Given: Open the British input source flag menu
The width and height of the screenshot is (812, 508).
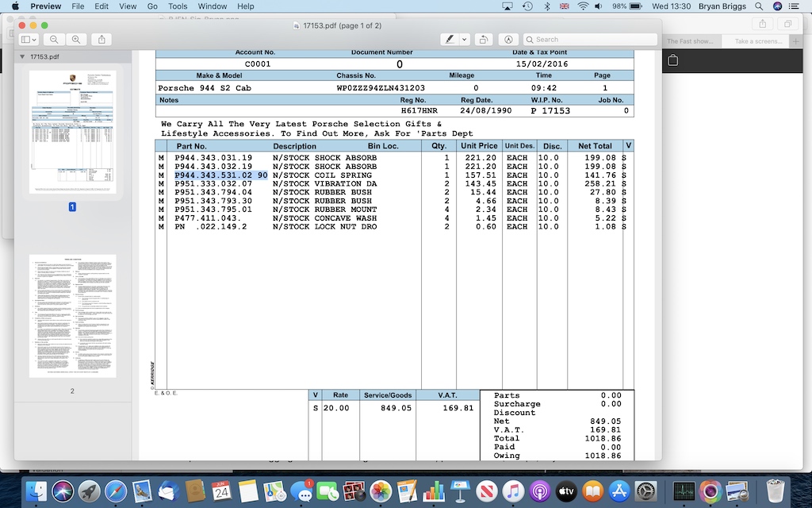Looking at the screenshot, I should point(565,6).
